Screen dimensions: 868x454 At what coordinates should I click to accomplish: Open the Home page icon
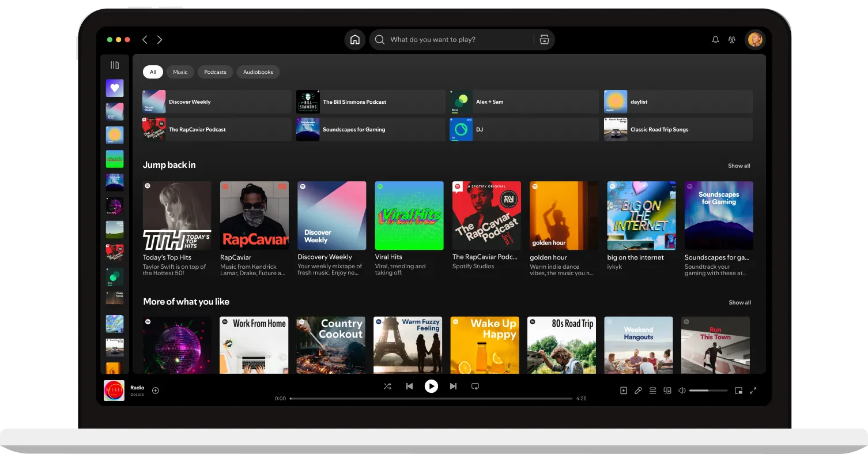[354, 39]
